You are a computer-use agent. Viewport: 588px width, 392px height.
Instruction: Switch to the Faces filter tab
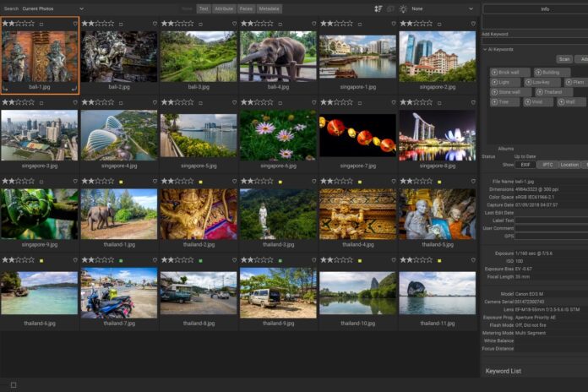coord(246,8)
